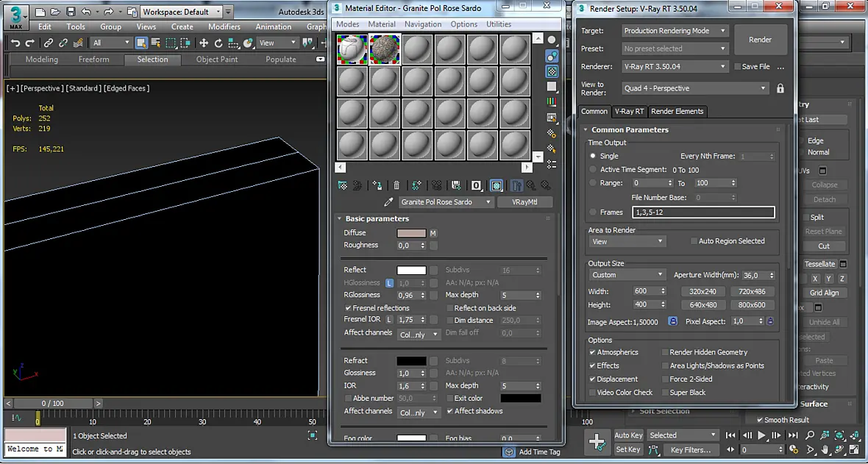Open the View to Render Quad 4 dropdown
Viewport: 868px width, 464px height.
point(696,88)
